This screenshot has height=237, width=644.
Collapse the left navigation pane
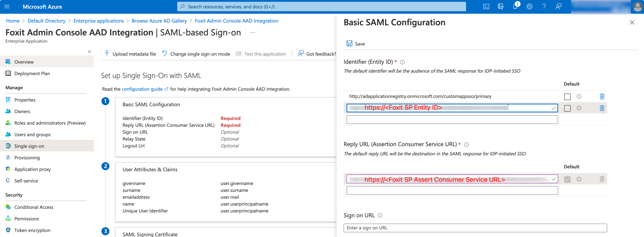click(89, 51)
